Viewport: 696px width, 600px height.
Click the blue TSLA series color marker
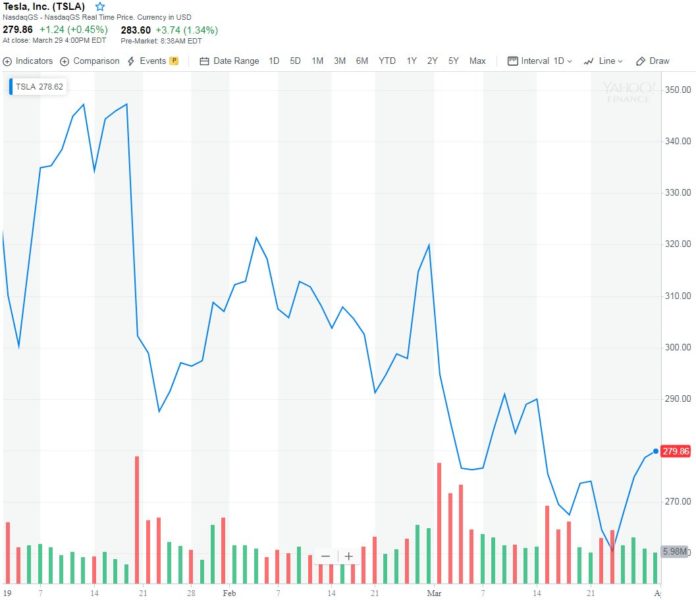pyautogui.click(x=11, y=87)
